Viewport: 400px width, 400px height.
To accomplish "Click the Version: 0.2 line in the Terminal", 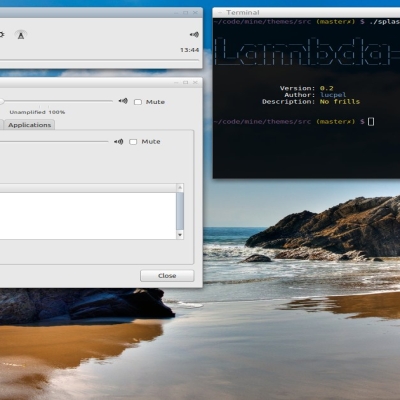I will pos(306,88).
